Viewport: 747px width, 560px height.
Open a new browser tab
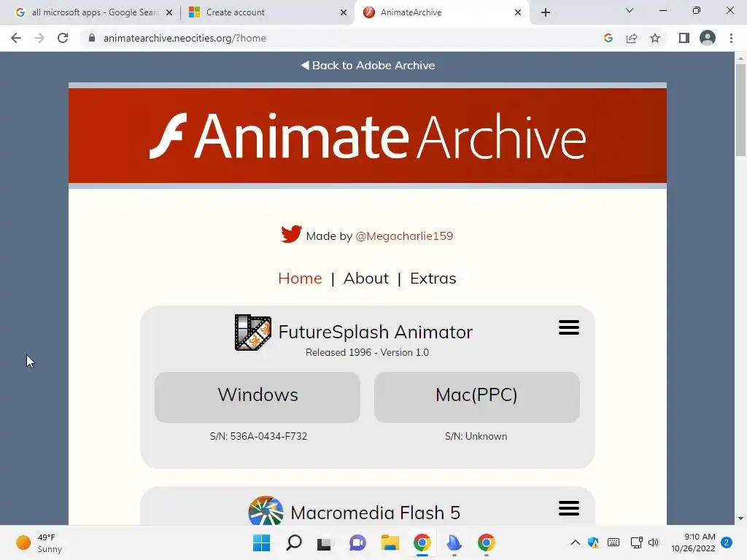pyautogui.click(x=546, y=12)
